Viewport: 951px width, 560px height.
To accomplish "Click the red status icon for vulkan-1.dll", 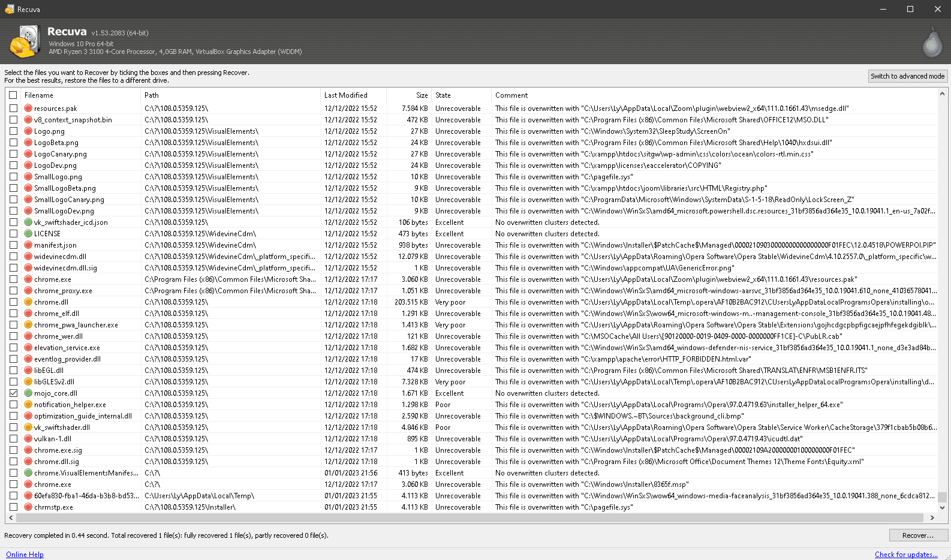I will [28, 439].
